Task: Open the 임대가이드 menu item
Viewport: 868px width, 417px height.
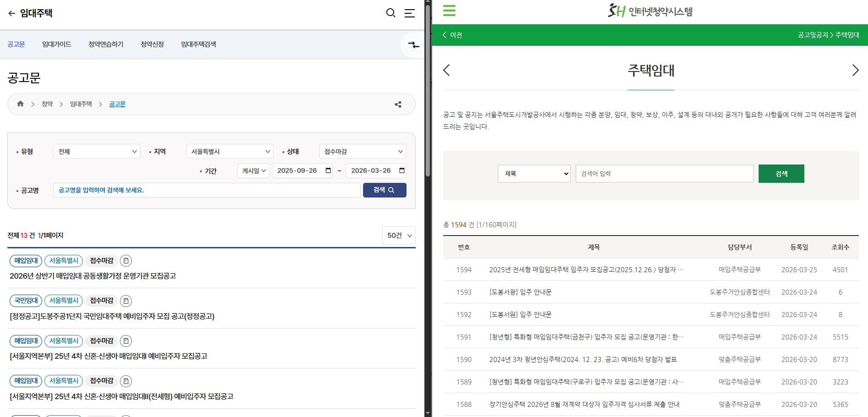Action: pyautogui.click(x=56, y=44)
